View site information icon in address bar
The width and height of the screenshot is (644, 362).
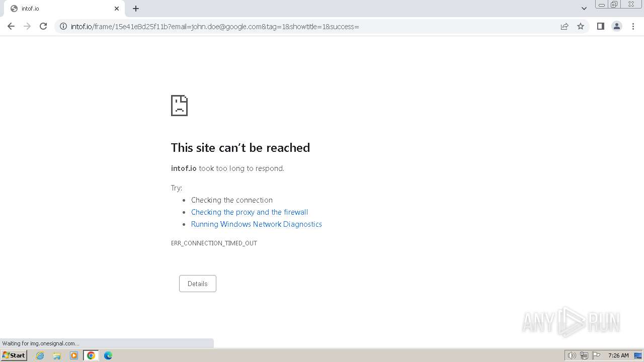point(63,26)
